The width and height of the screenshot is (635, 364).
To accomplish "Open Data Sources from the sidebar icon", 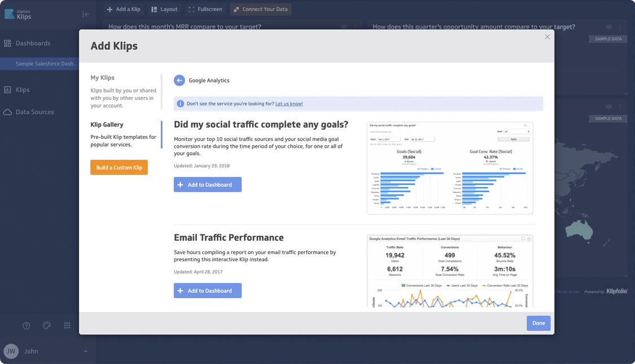I will [8, 112].
